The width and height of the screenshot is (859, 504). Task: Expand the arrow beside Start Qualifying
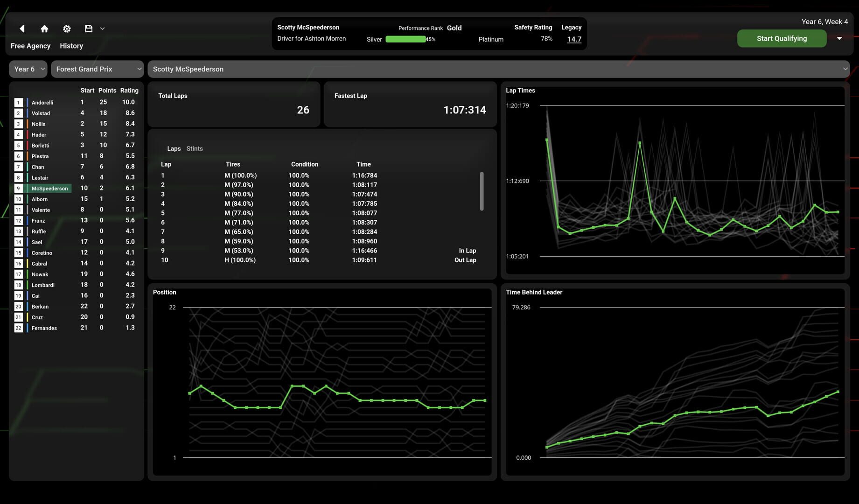coord(840,38)
